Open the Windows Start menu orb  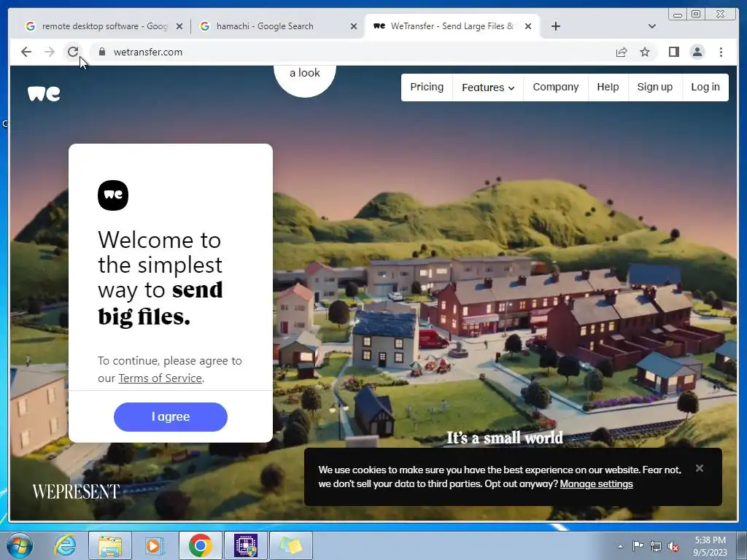coord(20,545)
